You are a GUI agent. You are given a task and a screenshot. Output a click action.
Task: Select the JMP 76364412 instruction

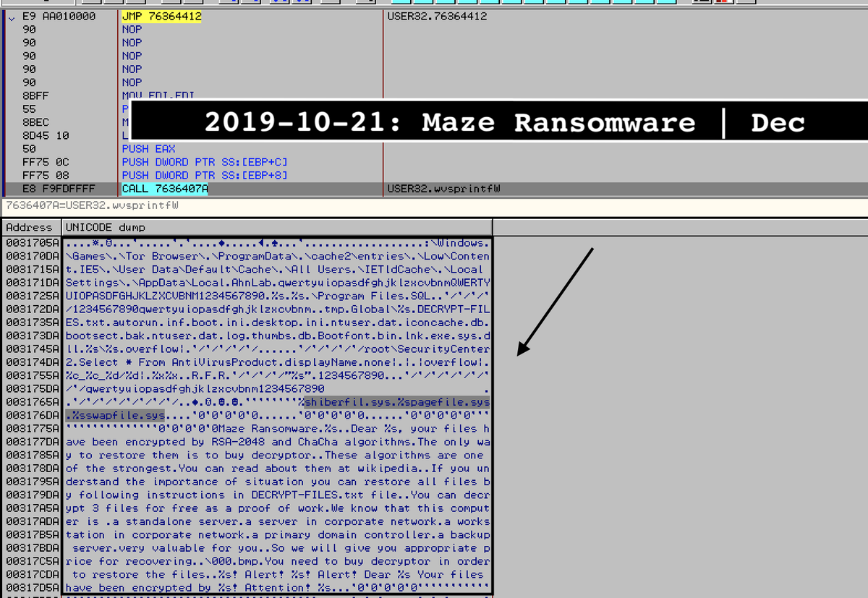click(x=161, y=16)
